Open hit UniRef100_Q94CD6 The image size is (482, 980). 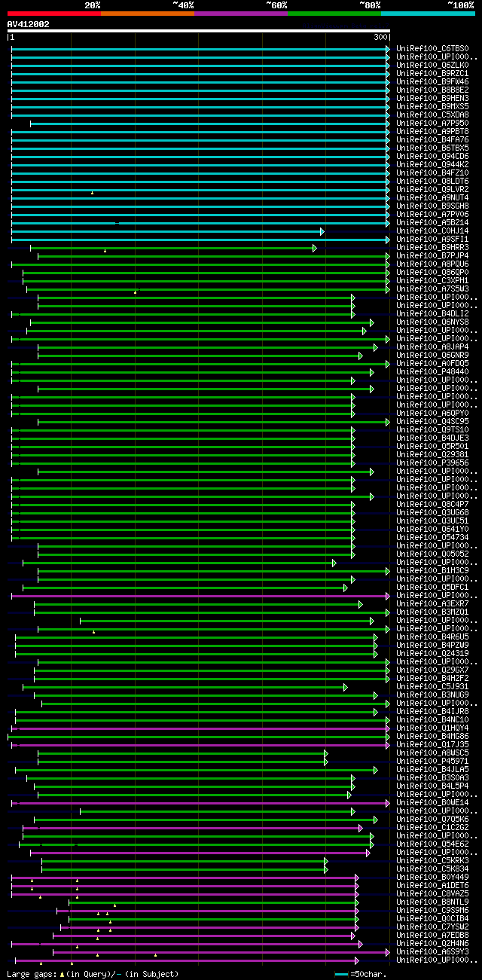(x=432, y=157)
